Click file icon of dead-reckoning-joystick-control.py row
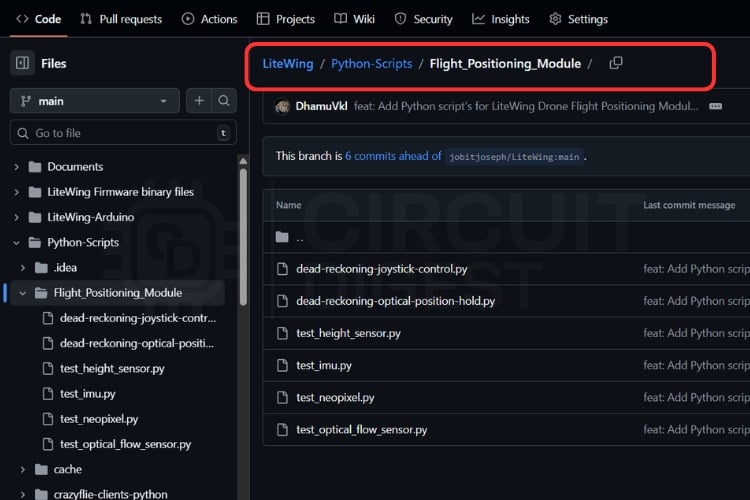The image size is (750, 500). point(282,269)
